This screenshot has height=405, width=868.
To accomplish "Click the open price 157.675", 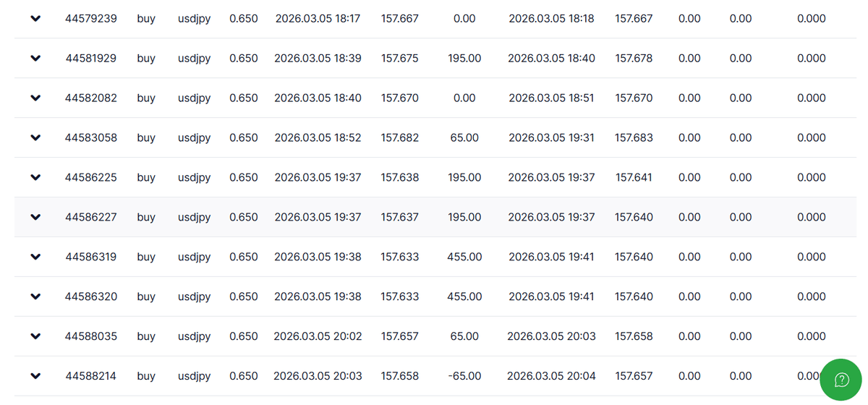I will (x=399, y=59).
